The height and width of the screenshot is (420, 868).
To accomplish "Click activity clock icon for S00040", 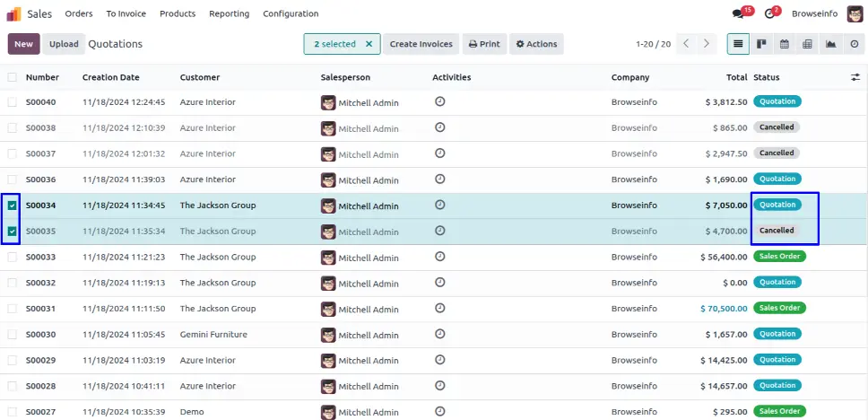I will pyautogui.click(x=439, y=101).
